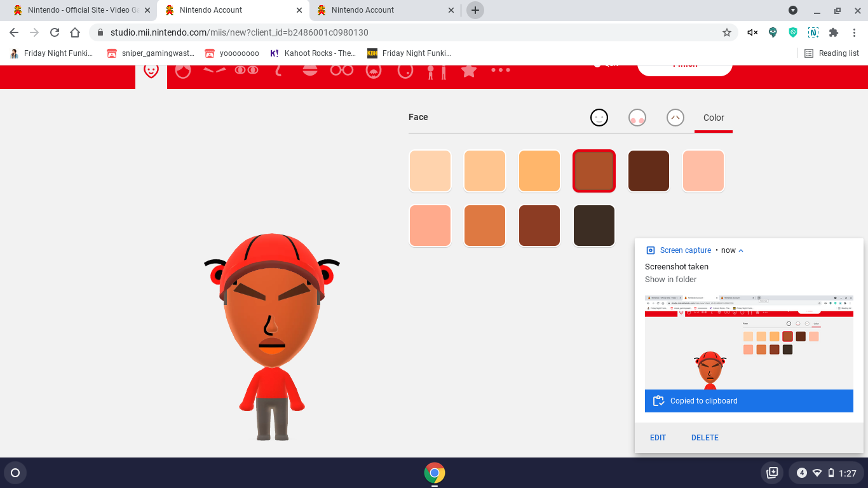Choose the dark brown skin swatch in top row
Image resolution: width=868 pixels, height=488 pixels.
[x=649, y=171]
